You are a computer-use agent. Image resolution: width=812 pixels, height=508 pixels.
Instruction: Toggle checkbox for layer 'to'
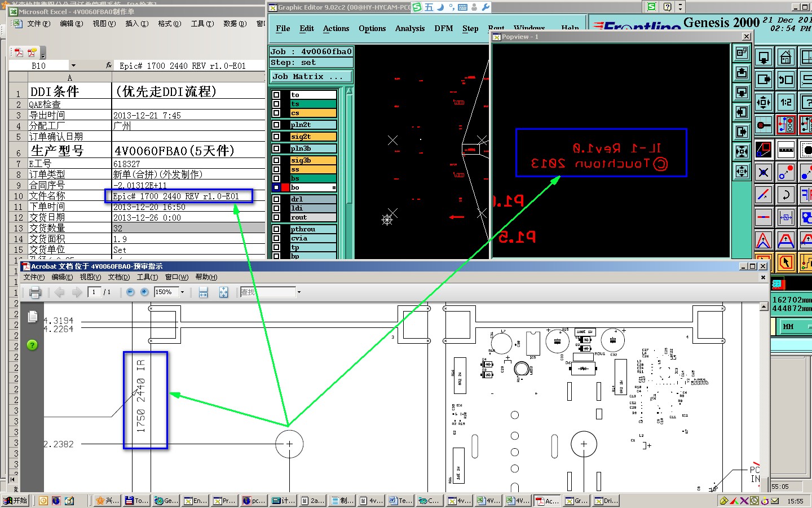[x=276, y=95]
